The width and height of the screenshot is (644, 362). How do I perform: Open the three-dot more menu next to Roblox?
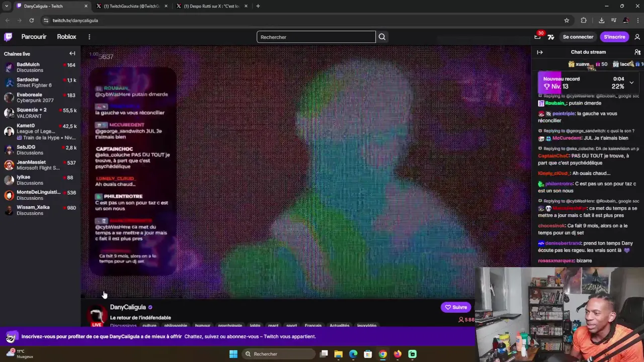tap(89, 37)
